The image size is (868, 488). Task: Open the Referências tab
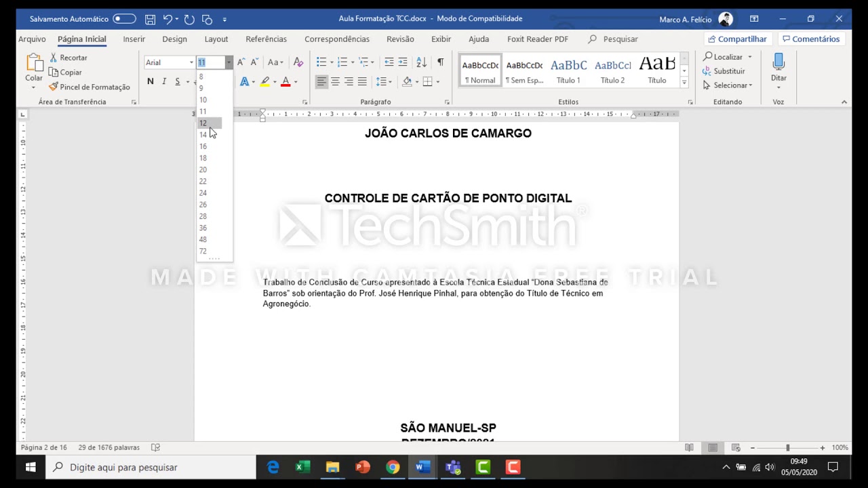click(266, 39)
